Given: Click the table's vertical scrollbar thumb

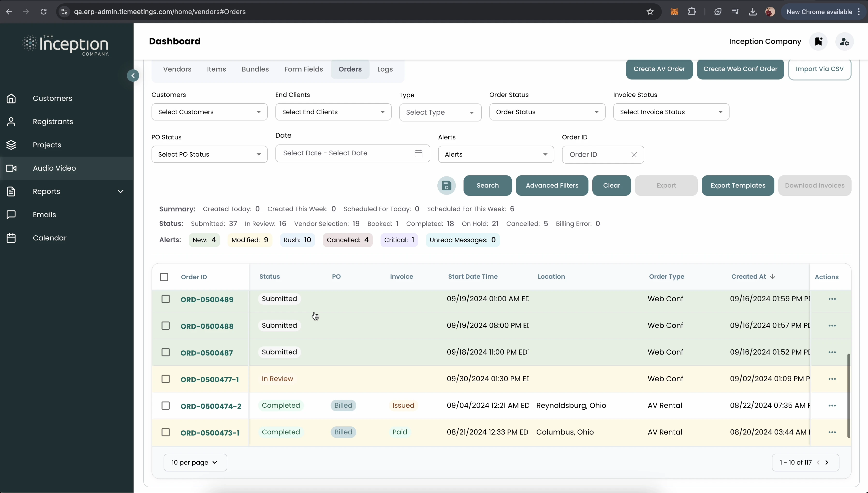Looking at the screenshot, I should [848, 396].
